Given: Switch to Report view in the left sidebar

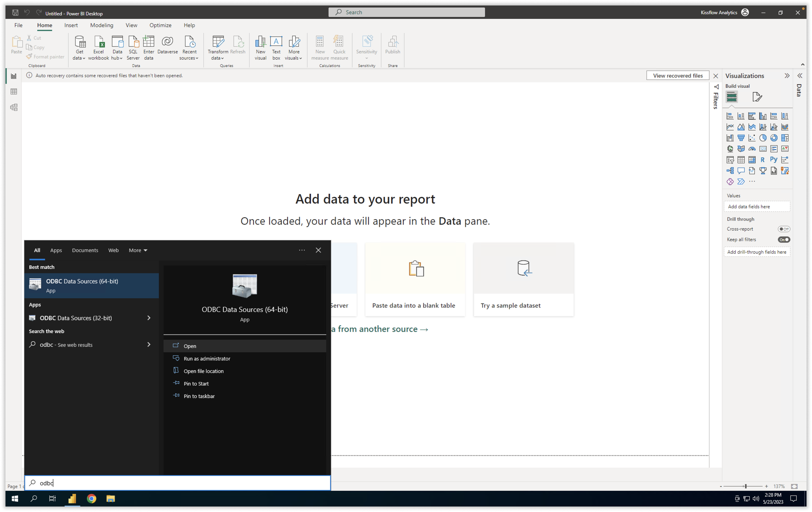Looking at the screenshot, I should pyautogui.click(x=14, y=76).
